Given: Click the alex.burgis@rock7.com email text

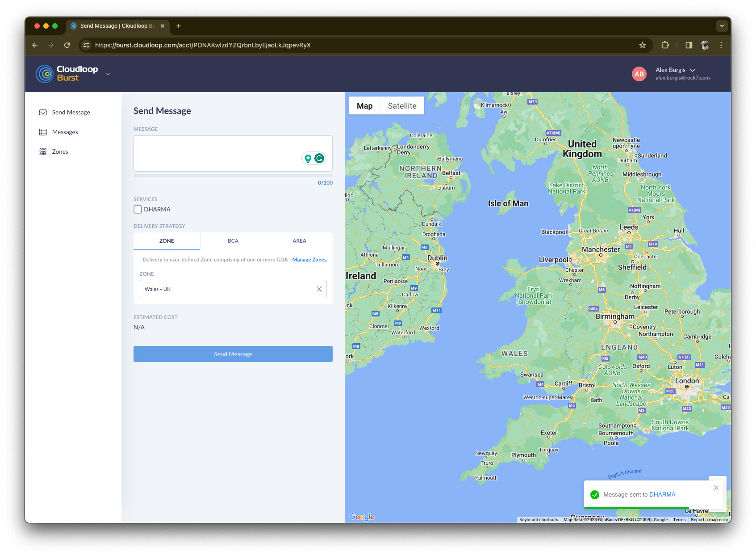Looking at the screenshot, I should pyautogui.click(x=682, y=78).
